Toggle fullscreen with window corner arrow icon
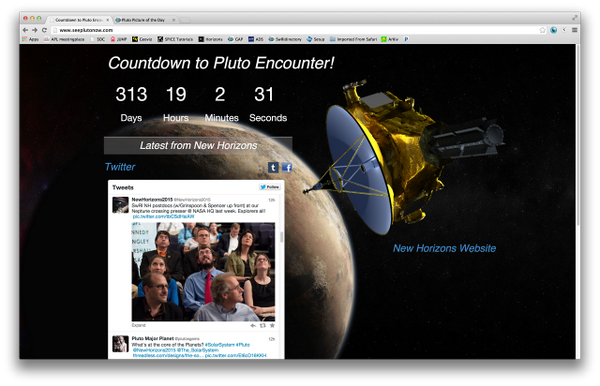This screenshot has height=386, width=600. point(574,18)
